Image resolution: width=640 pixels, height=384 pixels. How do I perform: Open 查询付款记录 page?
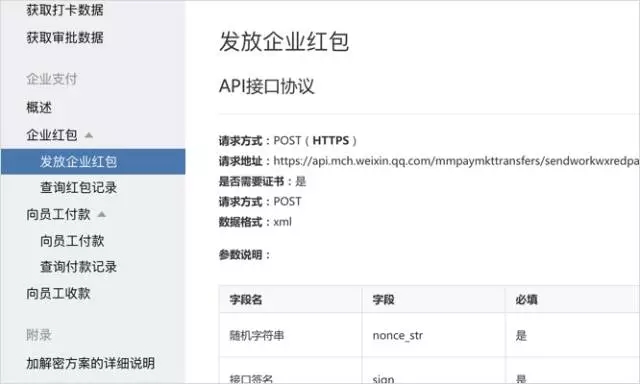pos(78,267)
